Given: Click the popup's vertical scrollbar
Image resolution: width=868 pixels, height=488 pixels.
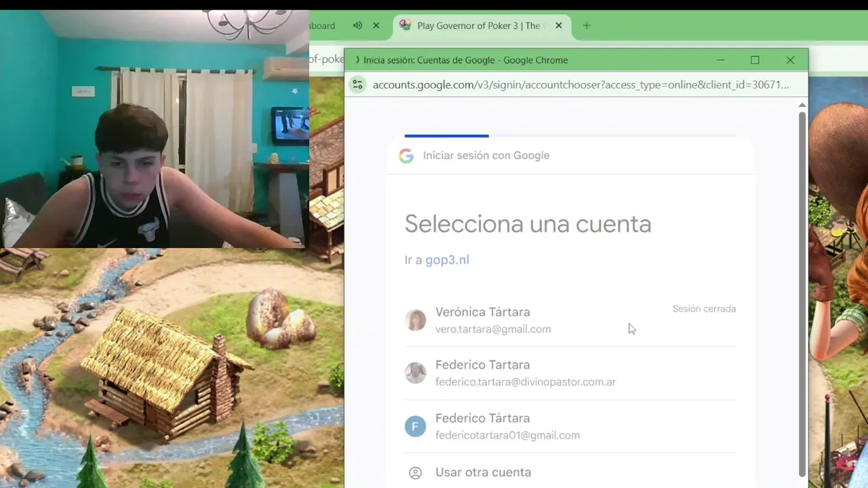Looking at the screenshot, I should [x=802, y=293].
